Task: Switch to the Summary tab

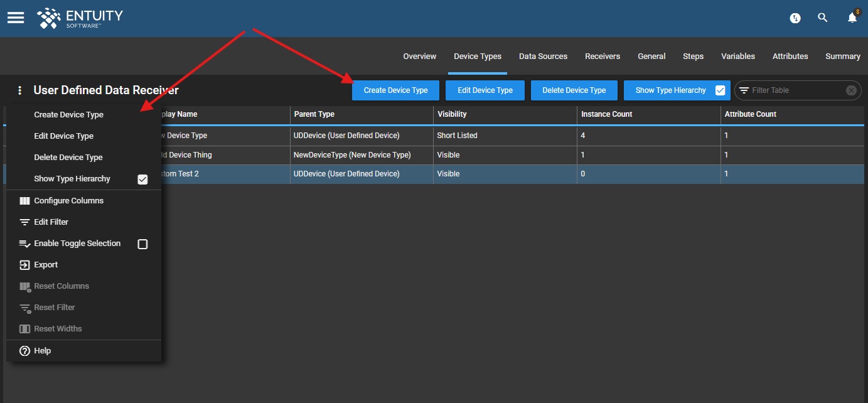Action: [843, 56]
